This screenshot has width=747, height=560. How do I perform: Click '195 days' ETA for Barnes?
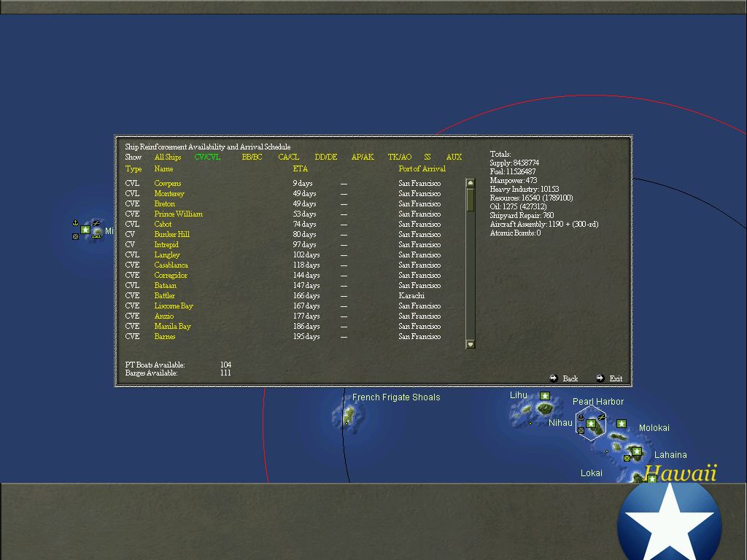coord(306,337)
